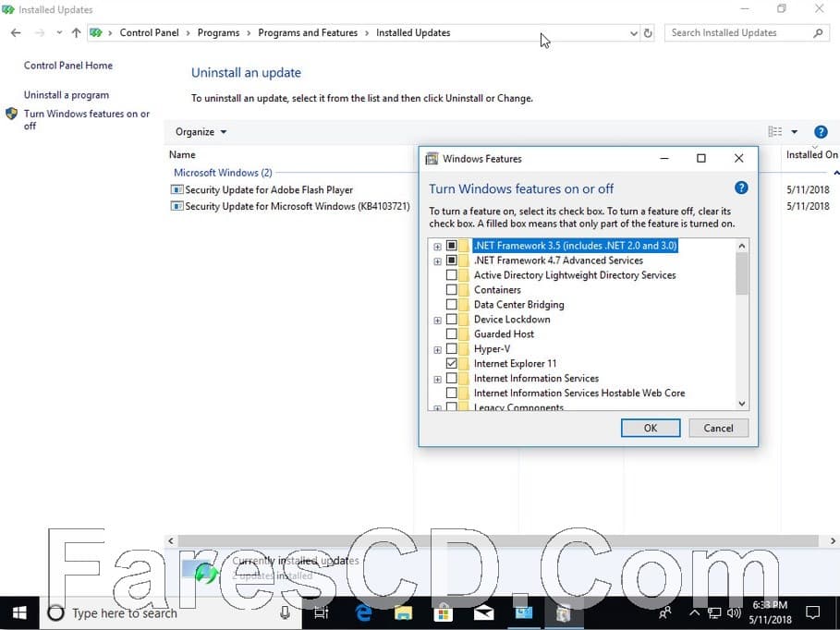Expand the Hyper-V tree node

click(438, 350)
